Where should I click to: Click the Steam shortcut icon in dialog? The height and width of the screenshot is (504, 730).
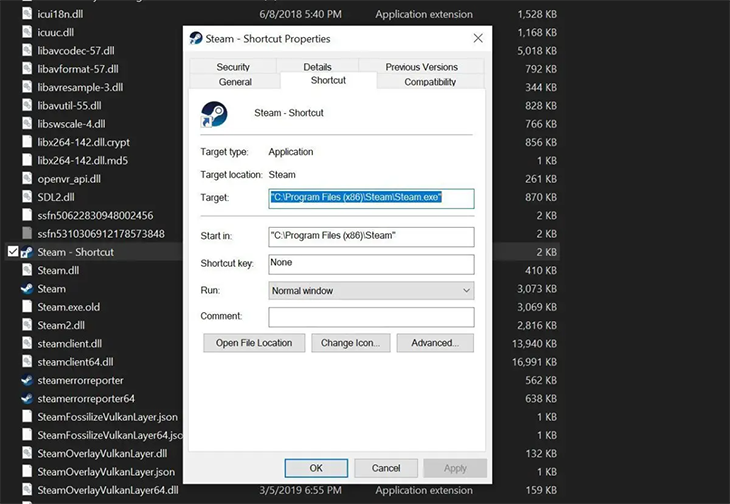214,114
